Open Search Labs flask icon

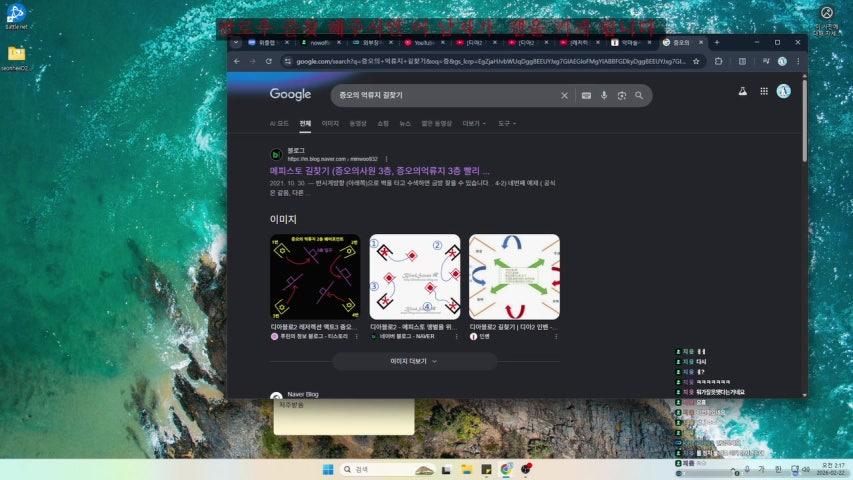coord(742,91)
